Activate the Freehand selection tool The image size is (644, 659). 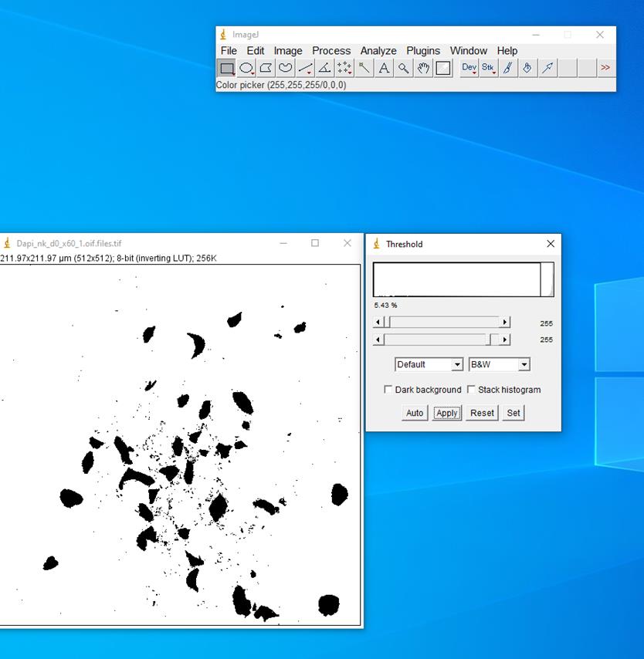[285, 68]
